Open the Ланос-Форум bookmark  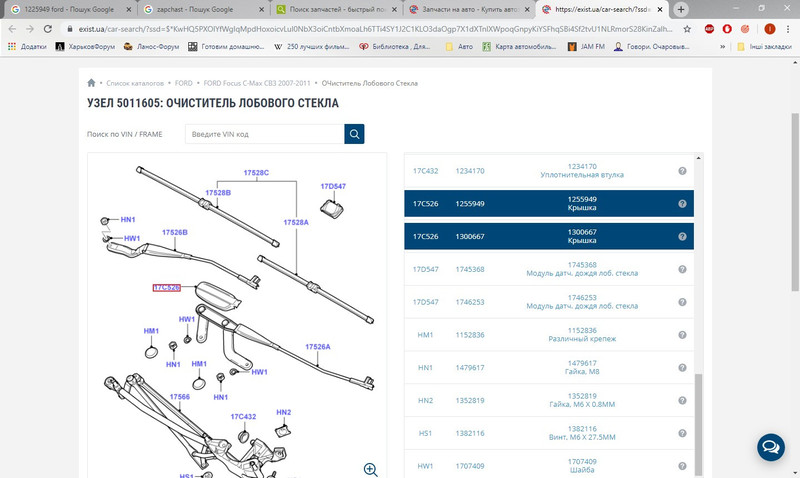tap(151, 46)
